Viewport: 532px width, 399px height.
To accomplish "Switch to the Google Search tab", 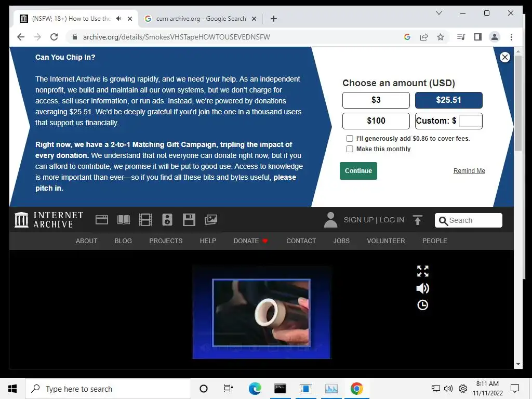I will (x=201, y=19).
